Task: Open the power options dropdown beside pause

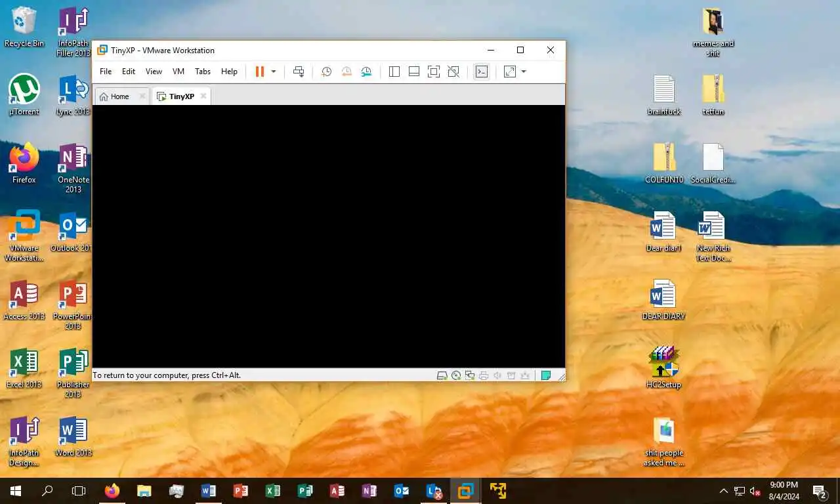Action: (x=274, y=72)
